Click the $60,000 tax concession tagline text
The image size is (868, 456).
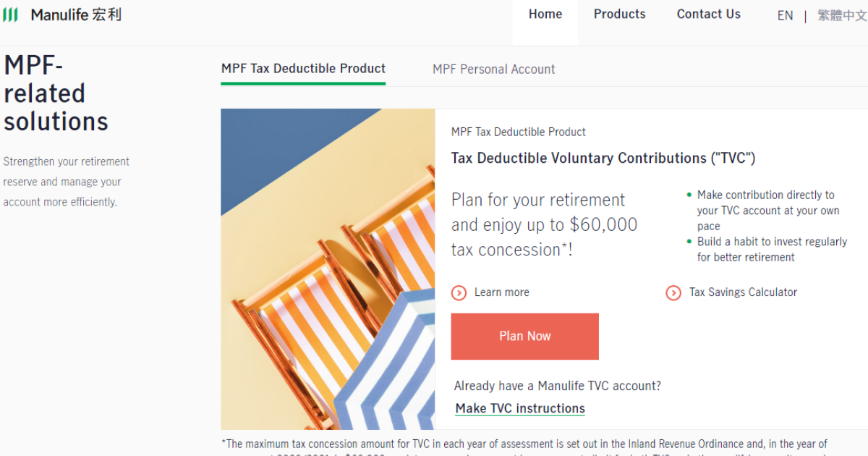pyautogui.click(x=544, y=225)
